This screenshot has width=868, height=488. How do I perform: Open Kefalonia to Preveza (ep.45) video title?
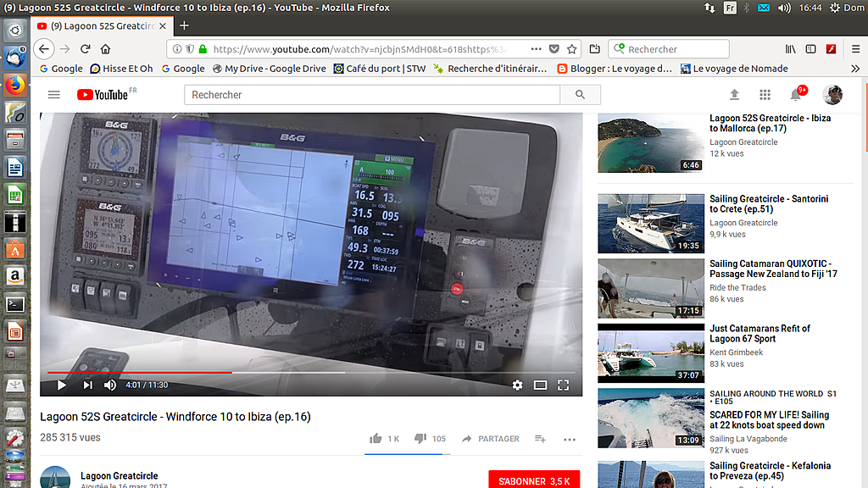tap(770, 471)
